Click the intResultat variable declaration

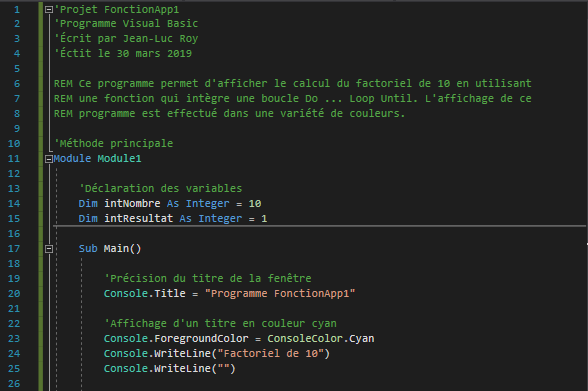coord(138,219)
